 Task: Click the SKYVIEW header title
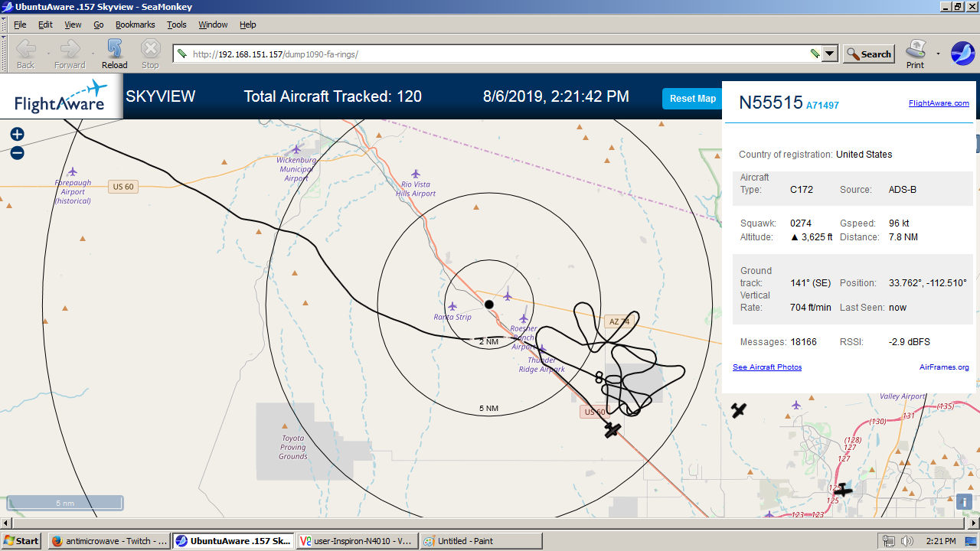(x=161, y=96)
